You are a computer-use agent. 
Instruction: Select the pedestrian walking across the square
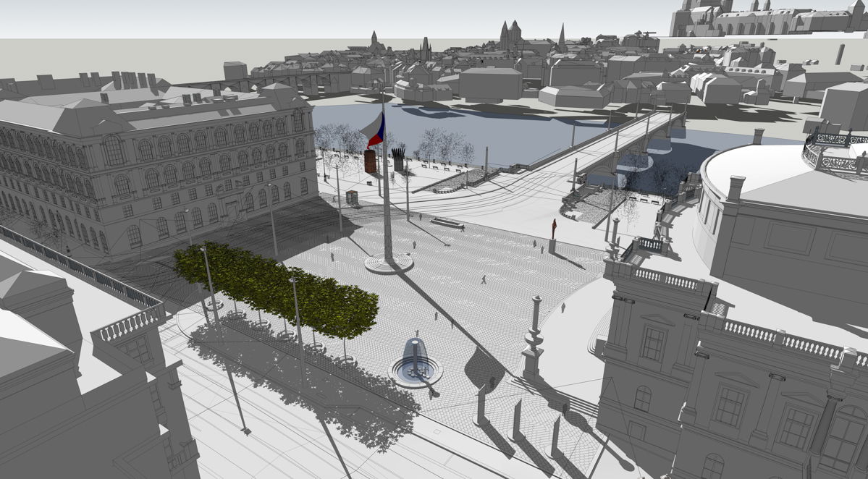click(484, 279)
